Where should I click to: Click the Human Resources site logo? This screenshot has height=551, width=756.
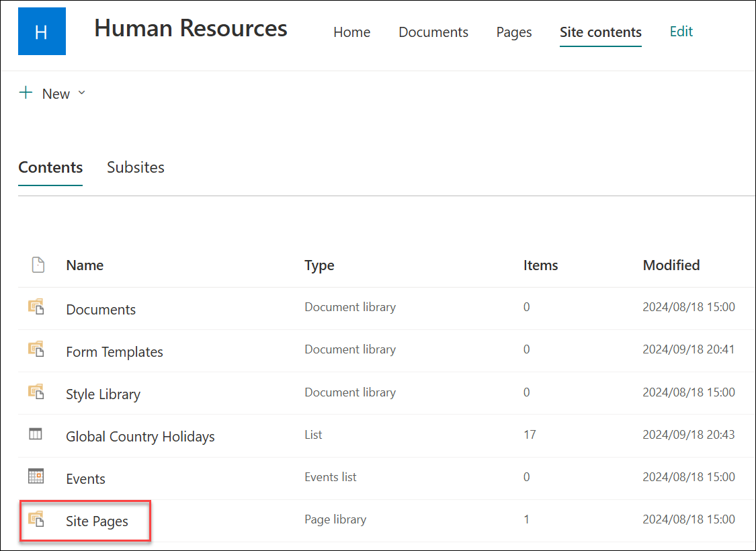click(x=42, y=31)
